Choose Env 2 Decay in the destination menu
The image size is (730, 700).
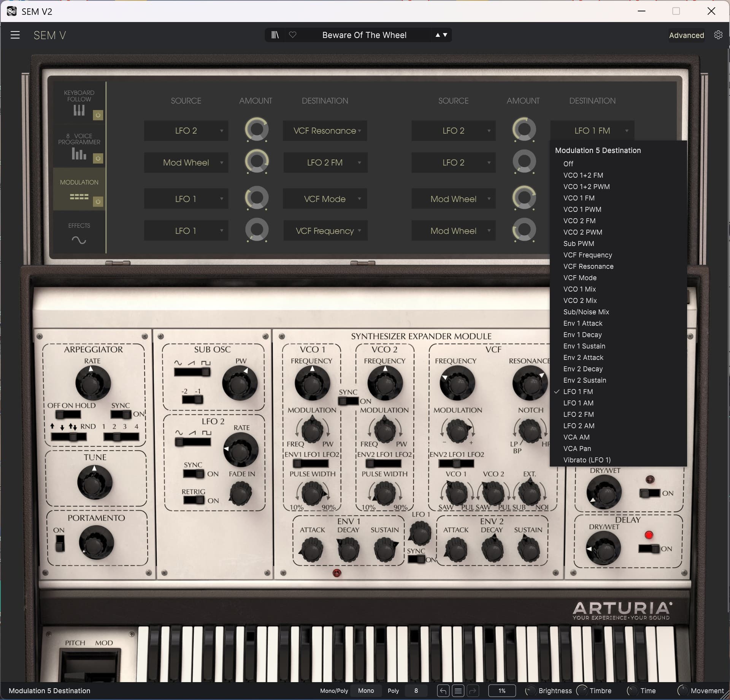[x=582, y=369]
